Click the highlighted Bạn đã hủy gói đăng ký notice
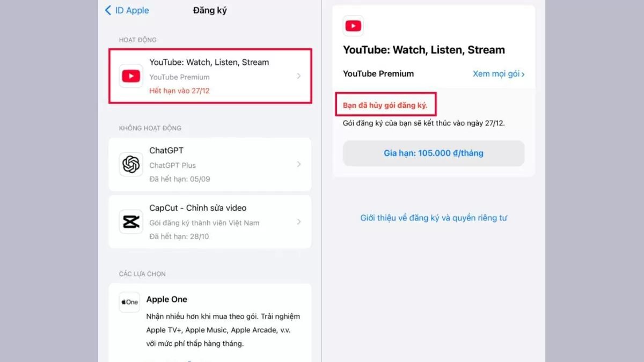 pyautogui.click(x=386, y=105)
